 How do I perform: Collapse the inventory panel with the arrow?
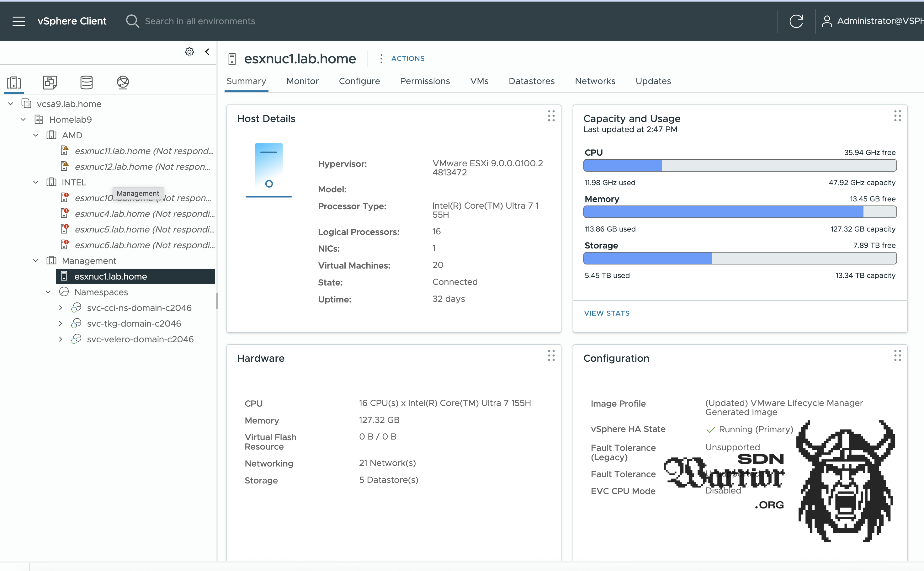tap(207, 52)
